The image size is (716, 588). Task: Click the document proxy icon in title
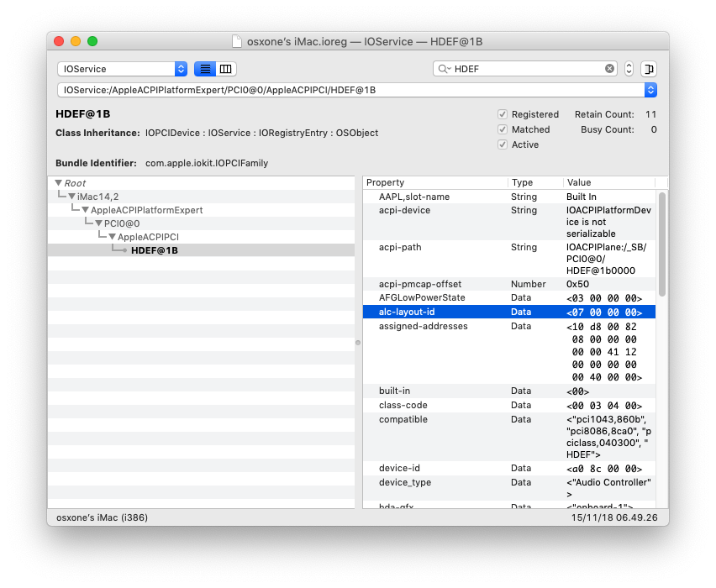pos(236,41)
